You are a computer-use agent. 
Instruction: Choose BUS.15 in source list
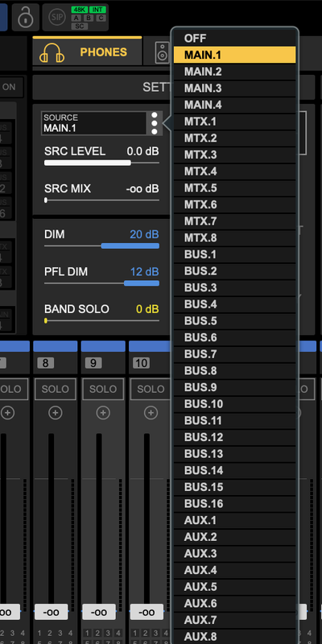click(234, 487)
